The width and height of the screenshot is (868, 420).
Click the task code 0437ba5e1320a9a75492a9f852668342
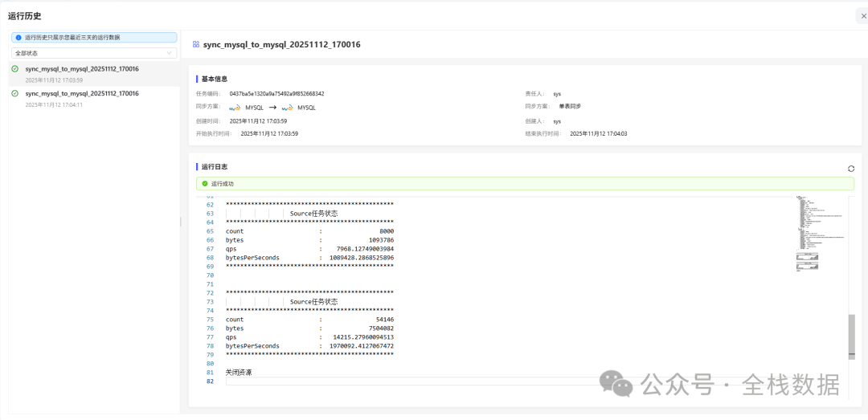276,94
